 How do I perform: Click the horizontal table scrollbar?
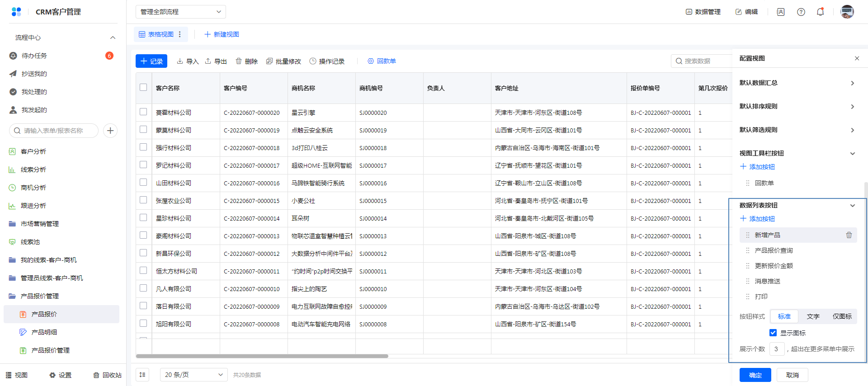coord(262,356)
